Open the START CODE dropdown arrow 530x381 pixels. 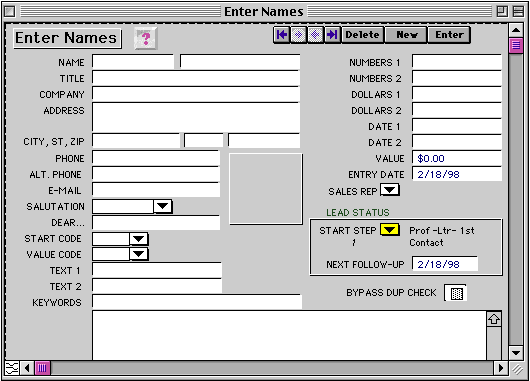139,239
